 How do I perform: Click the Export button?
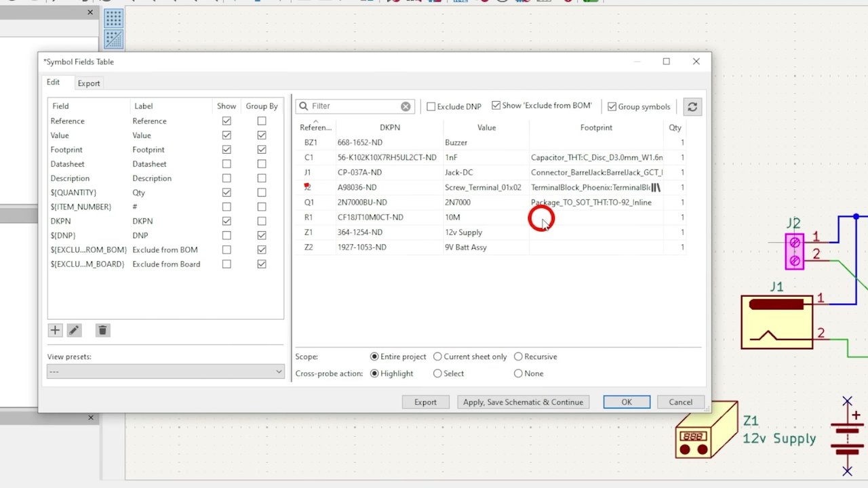click(425, 402)
